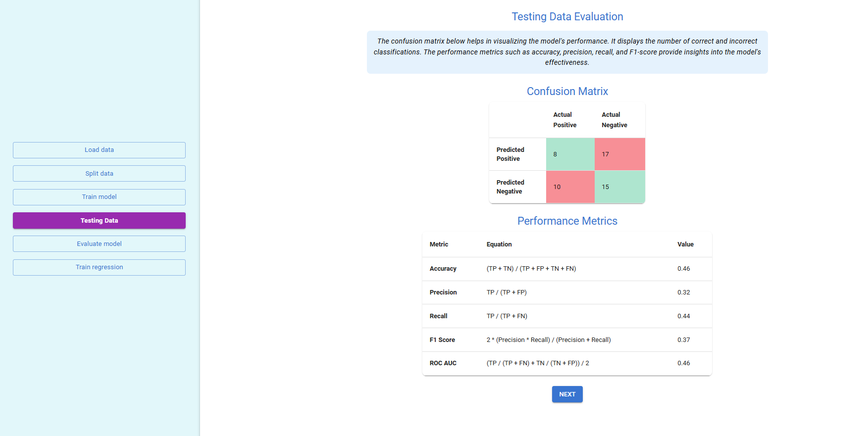The height and width of the screenshot is (436, 868).
Task: Go to Train regression step
Action: (99, 267)
